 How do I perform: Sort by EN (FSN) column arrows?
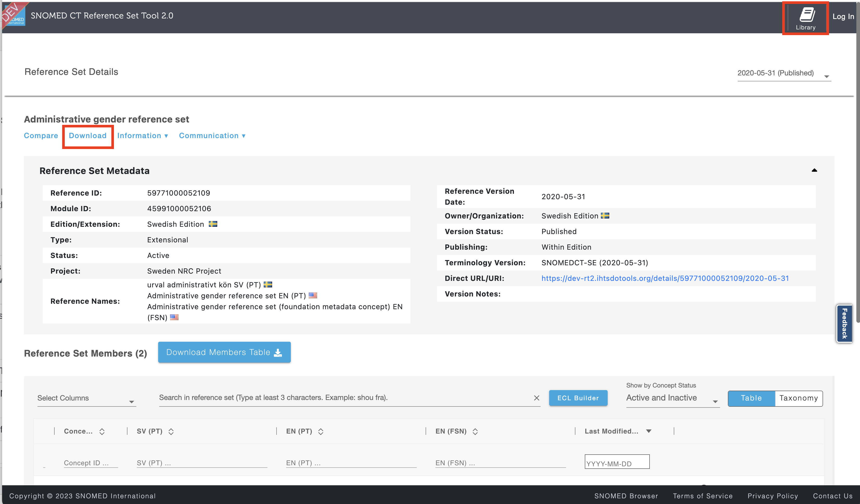[475, 432]
